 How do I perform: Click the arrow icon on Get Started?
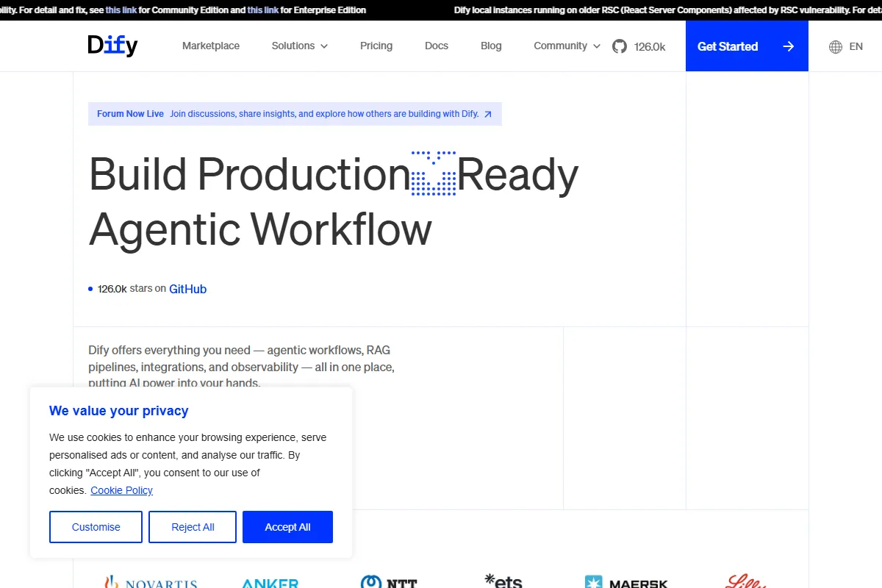(x=788, y=46)
